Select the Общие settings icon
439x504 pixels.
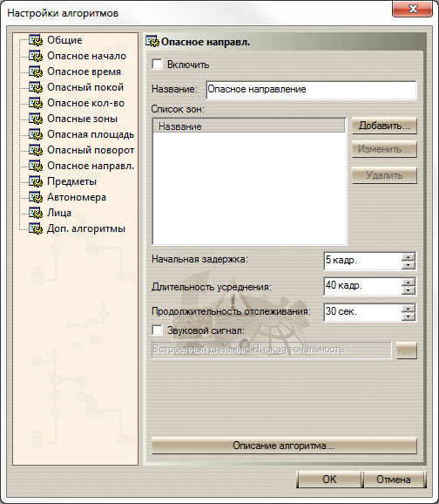tap(36, 40)
